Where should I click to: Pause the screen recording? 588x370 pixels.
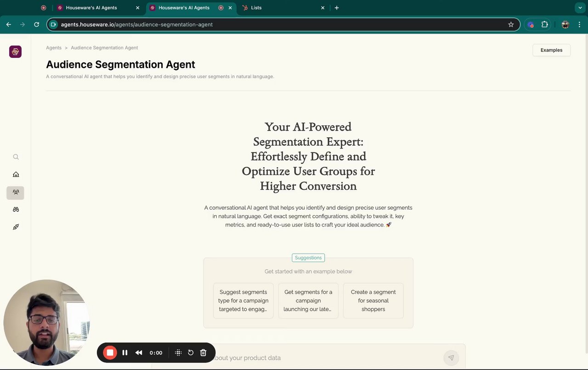click(124, 353)
